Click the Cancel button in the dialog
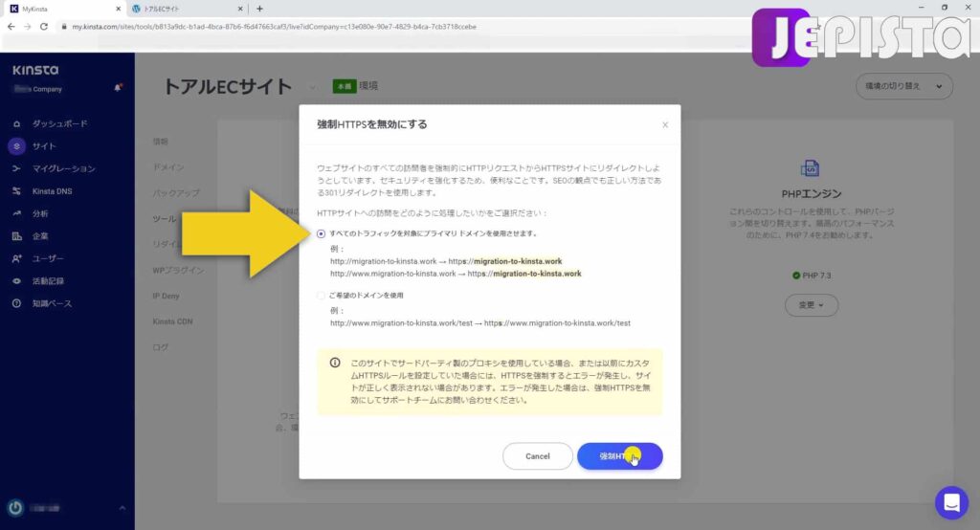Image resolution: width=980 pixels, height=530 pixels. pos(538,456)
